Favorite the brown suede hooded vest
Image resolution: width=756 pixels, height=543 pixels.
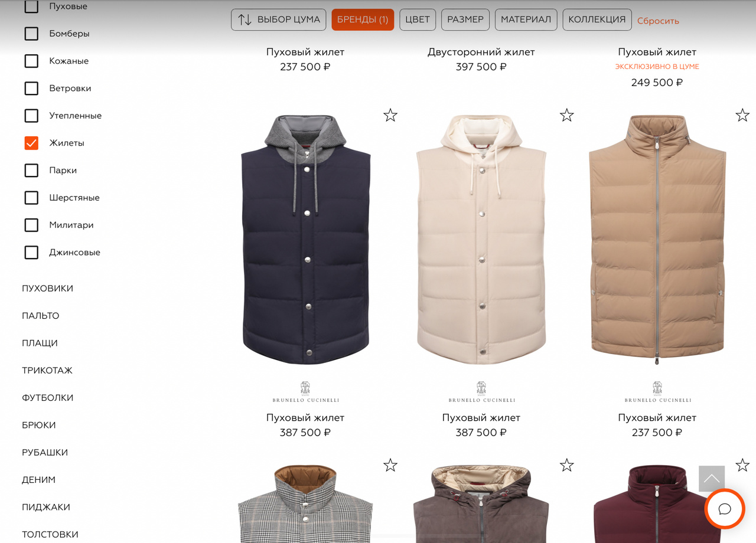tap(566, 465)
